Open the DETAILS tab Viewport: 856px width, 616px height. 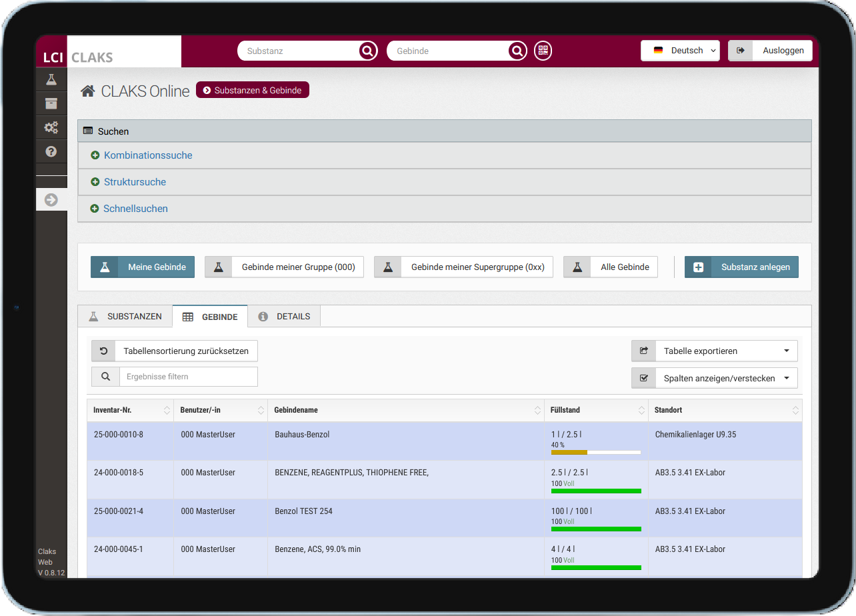coord(284,317)
